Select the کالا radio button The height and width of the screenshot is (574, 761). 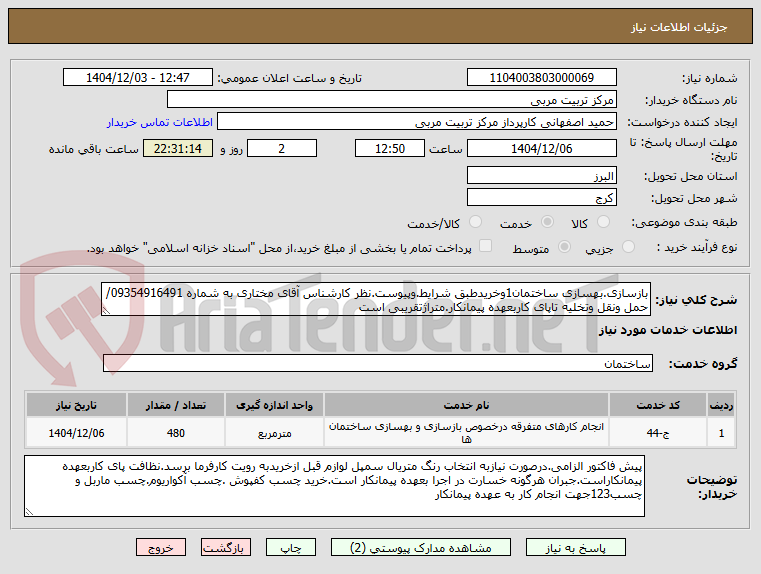coord(603,222)
